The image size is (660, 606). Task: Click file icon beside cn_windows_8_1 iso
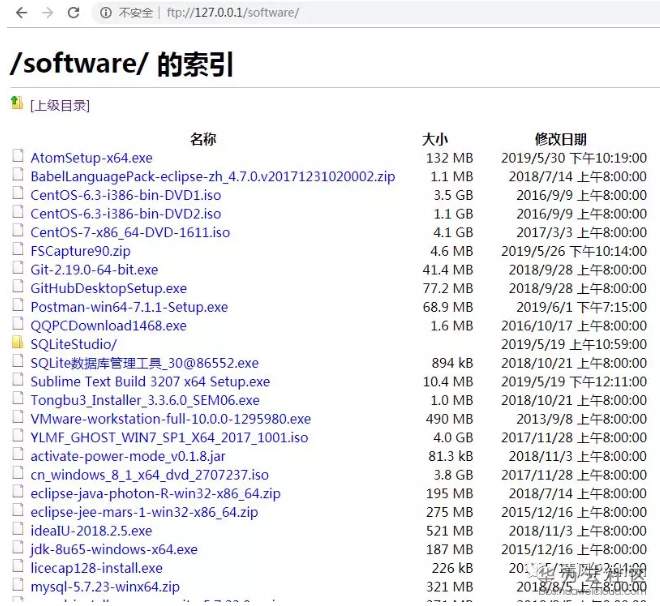coord(17,473)
